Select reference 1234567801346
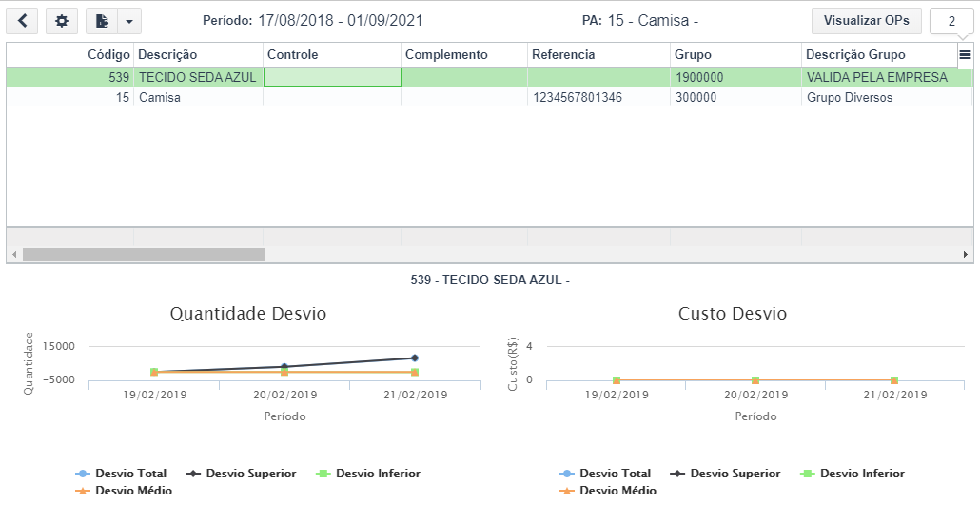Viewport: 980px width, 523px height. [598, 98]
